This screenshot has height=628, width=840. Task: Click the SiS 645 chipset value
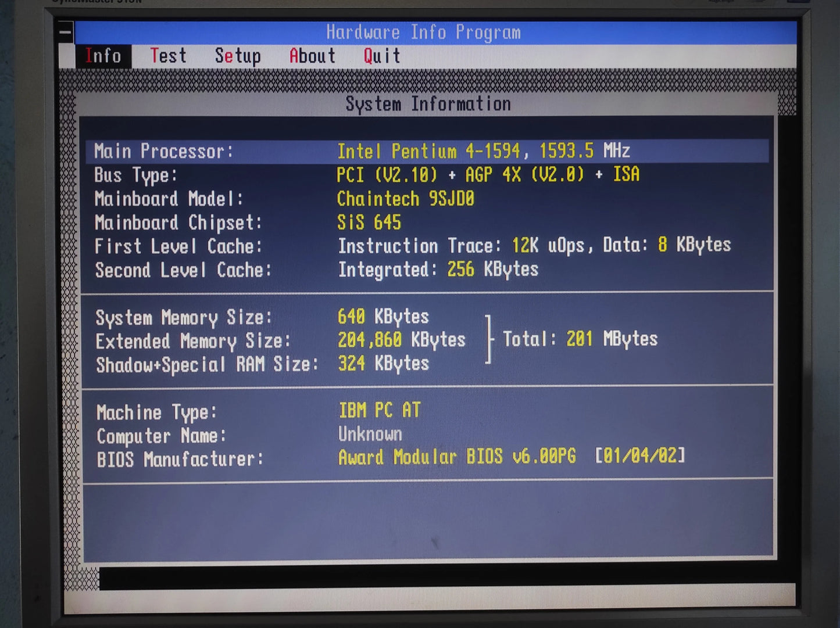coord(369,222)
